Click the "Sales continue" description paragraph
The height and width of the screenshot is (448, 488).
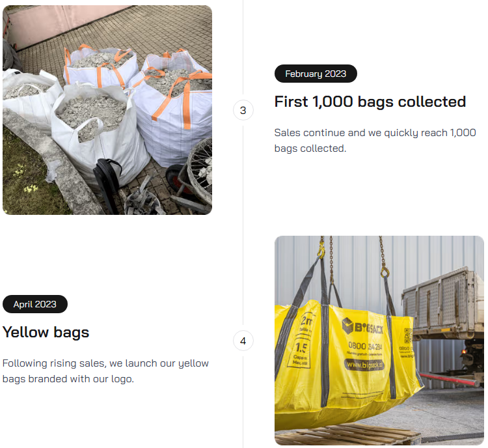375,141
